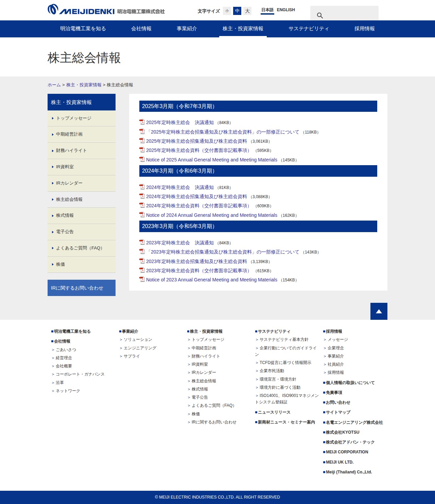Click PDF icon for Notice of 2025 Annual Meeting
The width and height of the screenshot is (435, 504).
point(142,159)
